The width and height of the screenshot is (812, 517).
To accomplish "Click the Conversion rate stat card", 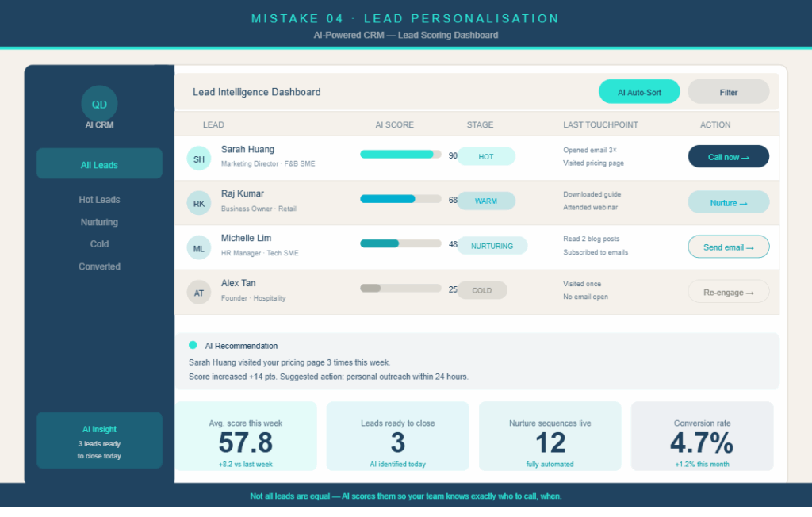I will 702,436.
